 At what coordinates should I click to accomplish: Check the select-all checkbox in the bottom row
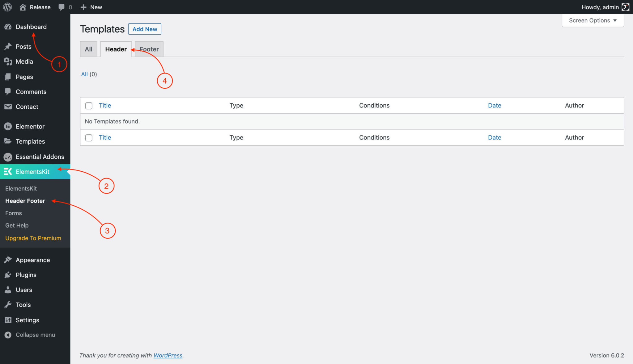(x=89, y=138)
